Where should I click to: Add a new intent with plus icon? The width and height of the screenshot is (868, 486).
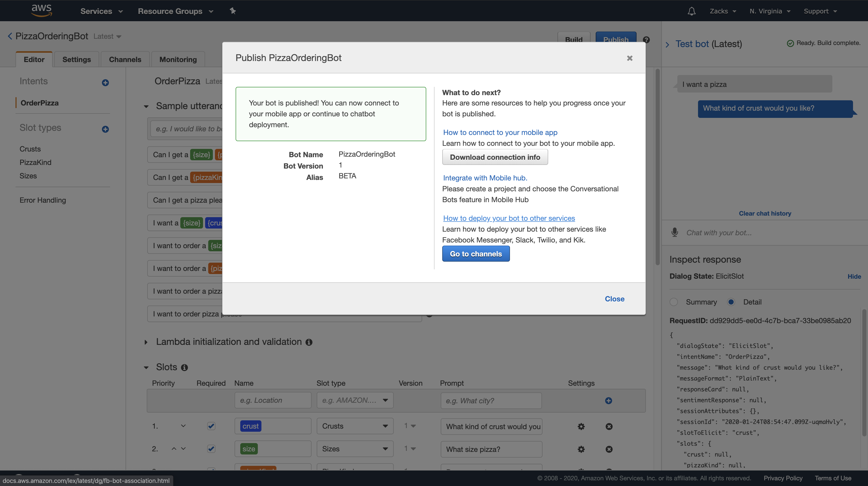105,83
